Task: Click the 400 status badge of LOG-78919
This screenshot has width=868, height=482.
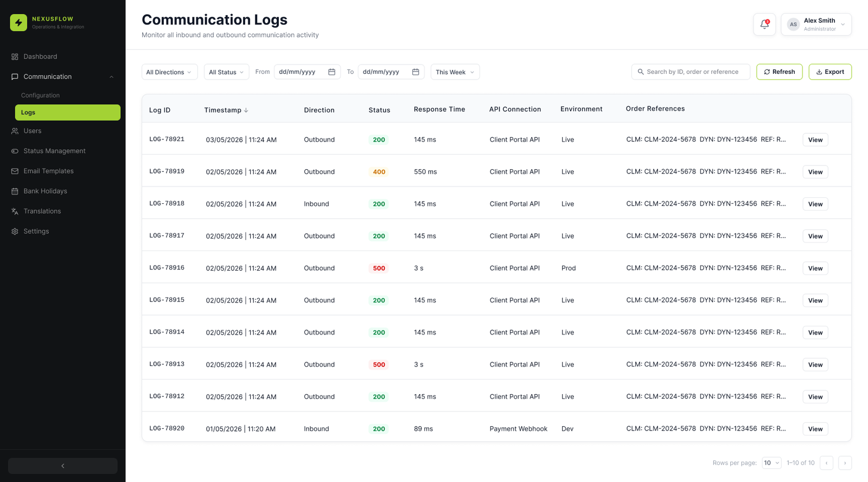Action: [x=379, y=172]
